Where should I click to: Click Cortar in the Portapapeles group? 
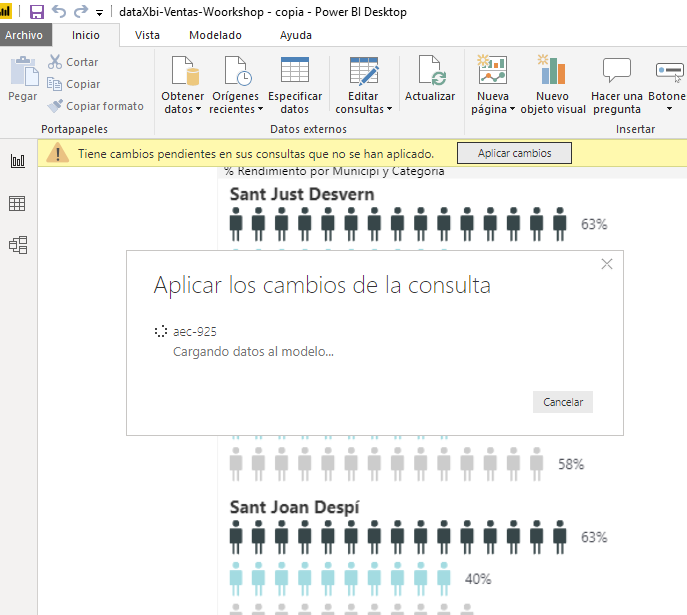pos(73,62)
